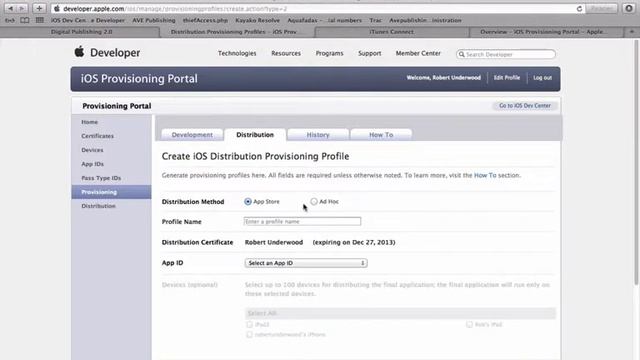Viewport: 640px width, 360px height.
Task: Open the Digital Publishing 2.0 browser tab
Action: coord(81,32)
